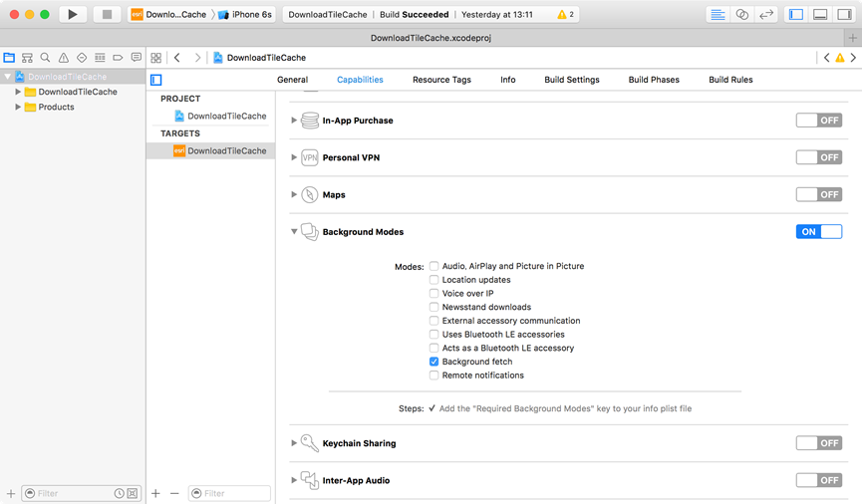This screenshot has height=504, width=862.
Task: Open the Symbol navigator icon
Action: coord(27,58)
